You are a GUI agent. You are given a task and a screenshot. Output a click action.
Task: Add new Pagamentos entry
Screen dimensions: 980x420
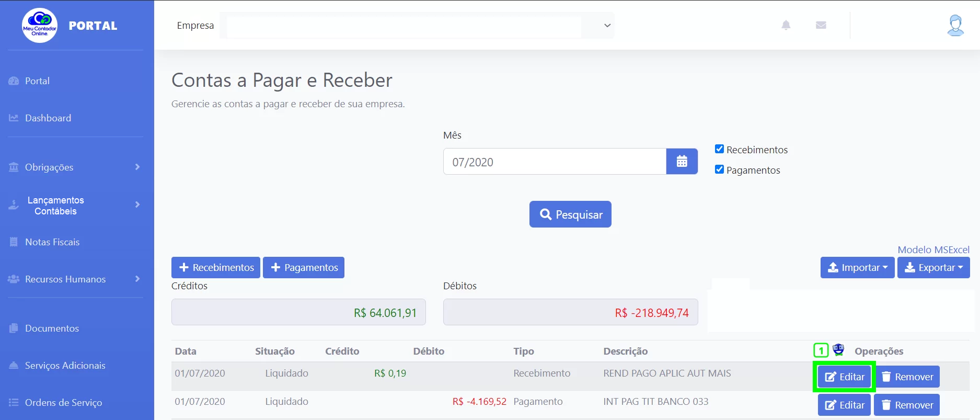point(304,267)
